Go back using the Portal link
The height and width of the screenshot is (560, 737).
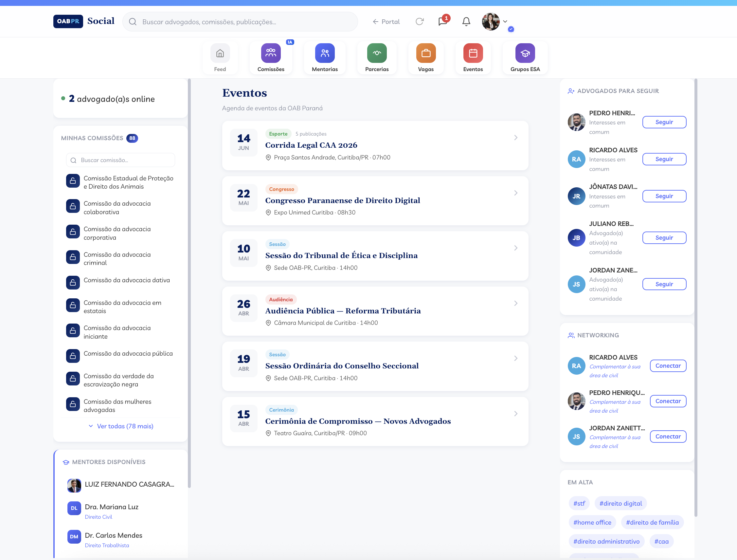click(386, 22)
